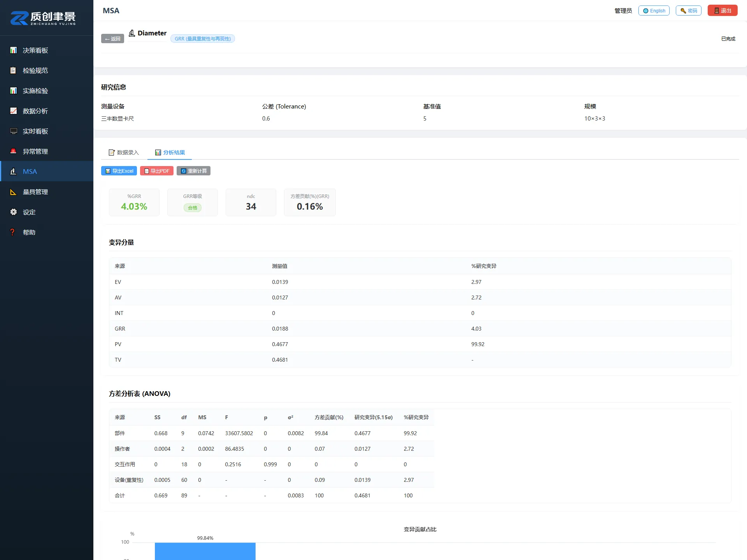Click the 量具管理 ruler icon
This screenshot has width=747, height=560.
tap(13, 192)
